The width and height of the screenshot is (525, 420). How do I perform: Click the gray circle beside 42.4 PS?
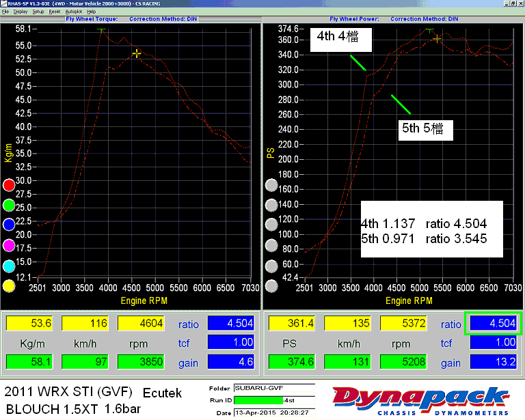[x=271, y=286]
